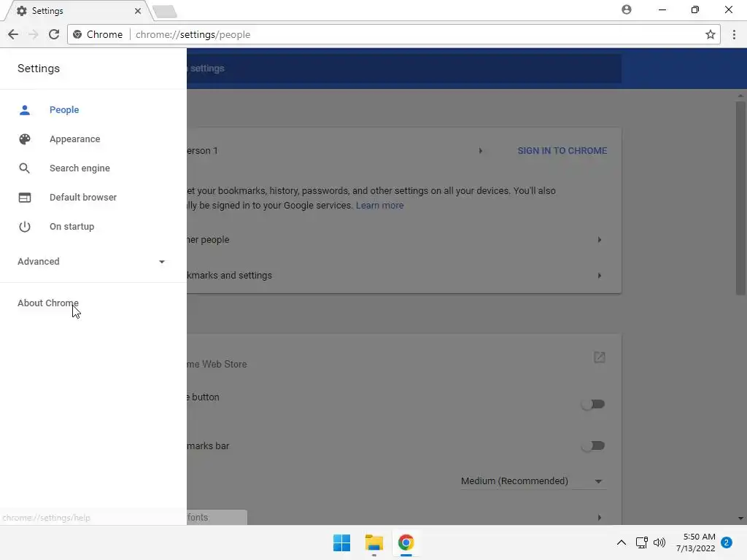Close the Settings tab
747x560 pixels.
click(x=138, y=10)
